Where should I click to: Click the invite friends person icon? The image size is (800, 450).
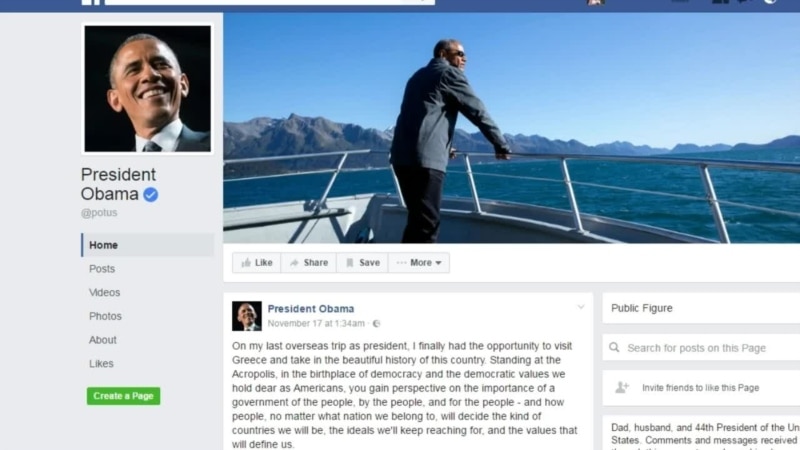pos(622,387)
